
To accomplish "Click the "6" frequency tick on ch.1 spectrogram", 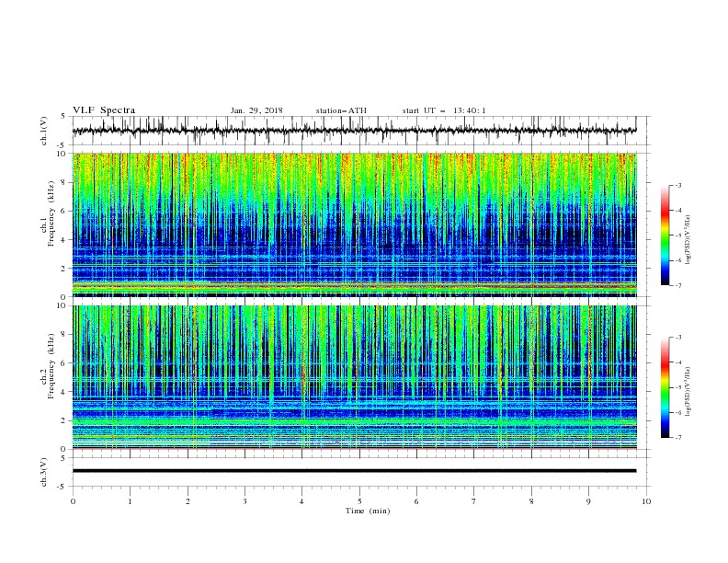I will 64,211.
